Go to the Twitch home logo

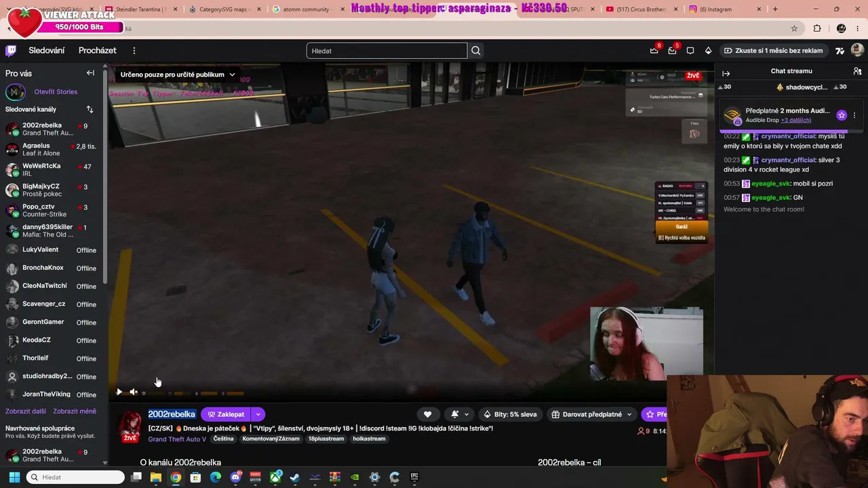pyautogui.click(x=11, y=51)
